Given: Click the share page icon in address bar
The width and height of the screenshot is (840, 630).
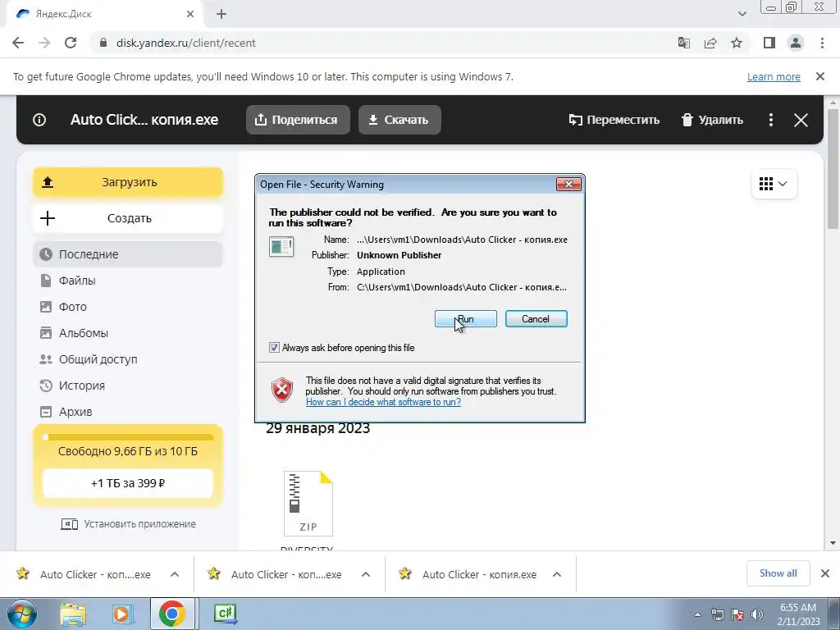Looking at the screenshot, I should (710, 43).
